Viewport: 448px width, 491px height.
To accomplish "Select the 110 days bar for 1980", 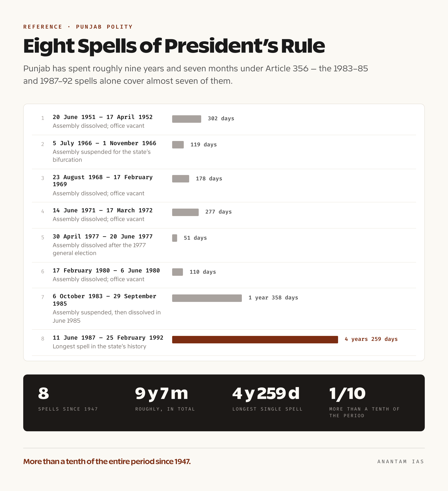I will (177, 272).
